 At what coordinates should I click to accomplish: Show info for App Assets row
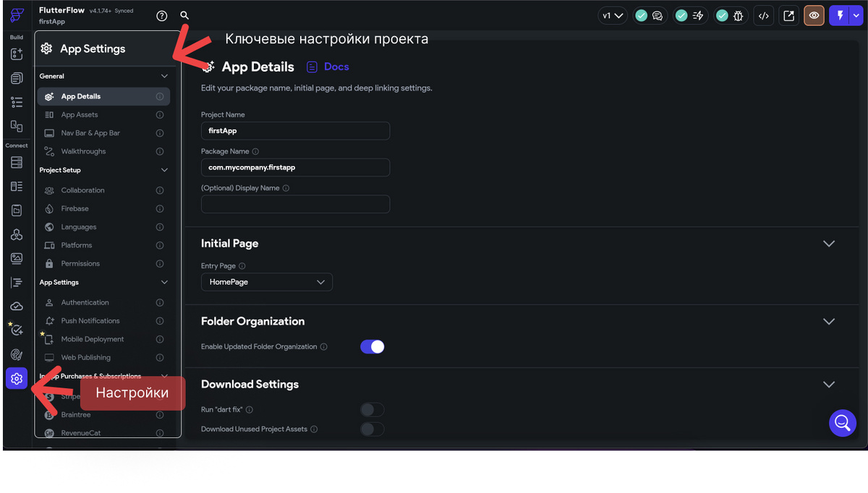160,115
